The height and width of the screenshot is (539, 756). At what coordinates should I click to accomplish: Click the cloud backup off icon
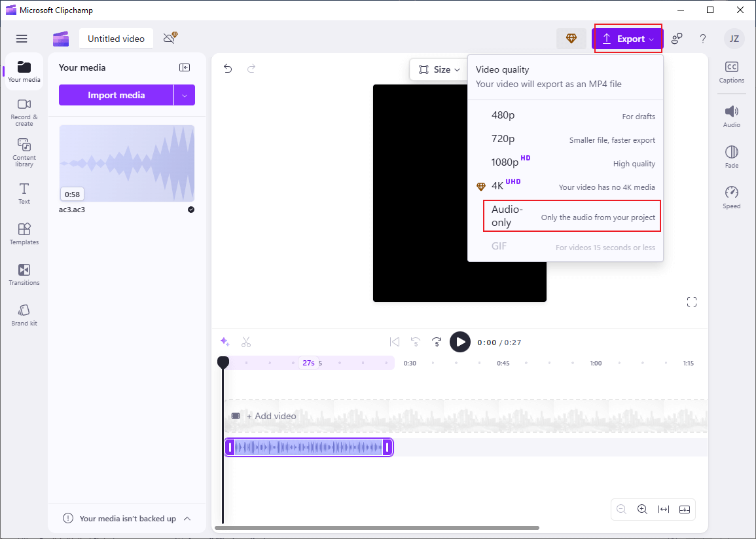click(x=171, y=38)
